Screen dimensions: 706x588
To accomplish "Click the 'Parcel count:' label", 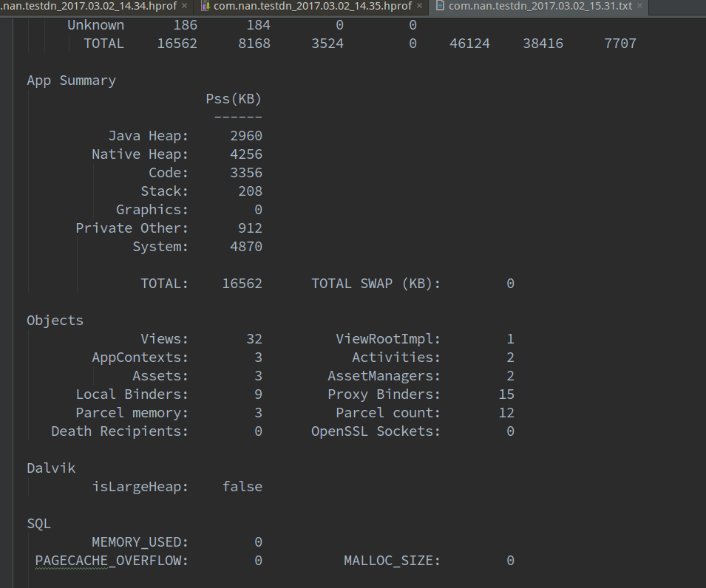I will [x=388, y=412].
